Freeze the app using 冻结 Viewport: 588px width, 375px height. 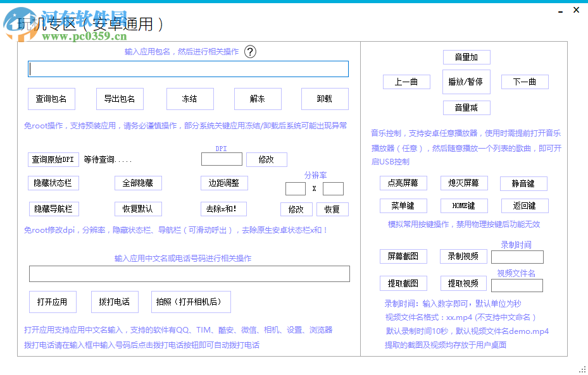coord(190,99)
